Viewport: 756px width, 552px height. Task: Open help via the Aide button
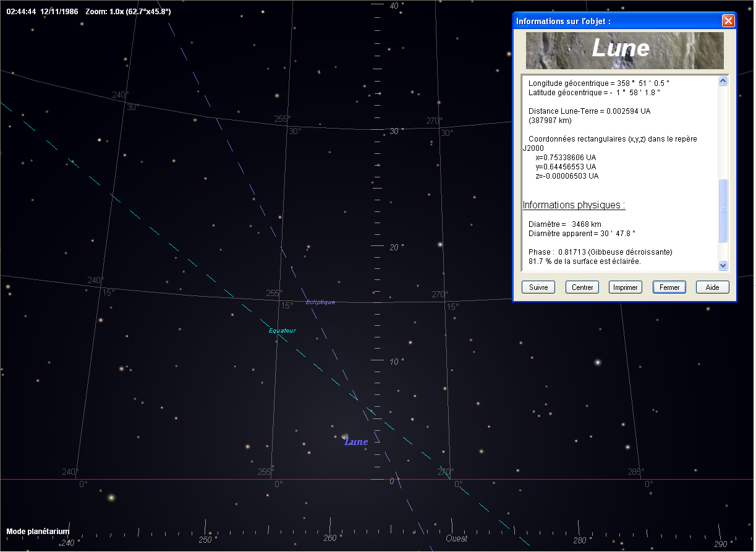coord(712,287)
